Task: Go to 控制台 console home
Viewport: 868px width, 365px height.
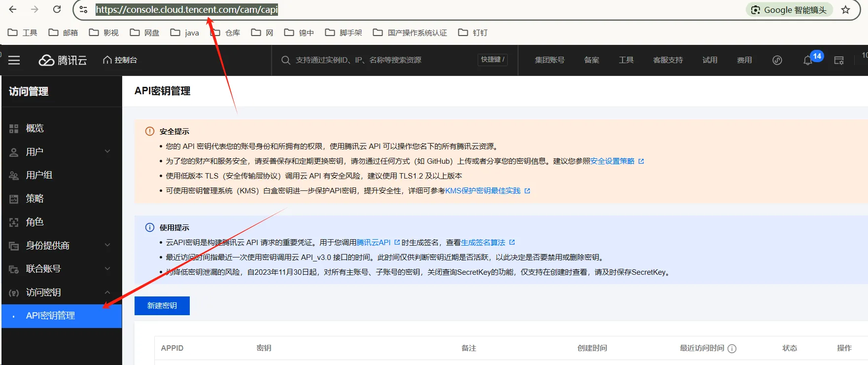Action: (x=120, y=60)
